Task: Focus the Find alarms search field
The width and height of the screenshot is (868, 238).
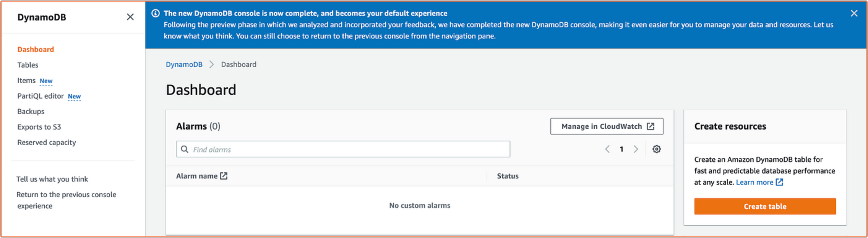Action: tap(343, 149)
